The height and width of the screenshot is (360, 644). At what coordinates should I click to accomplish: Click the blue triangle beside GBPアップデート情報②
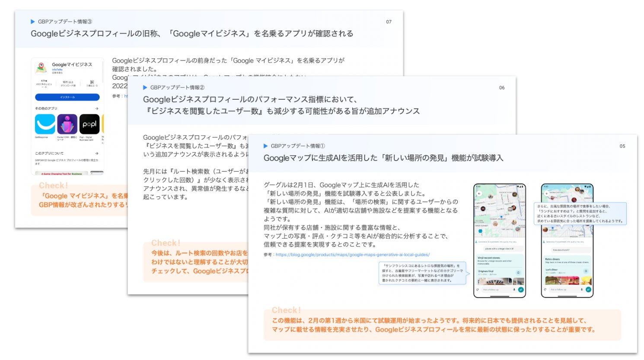[145, 87]
